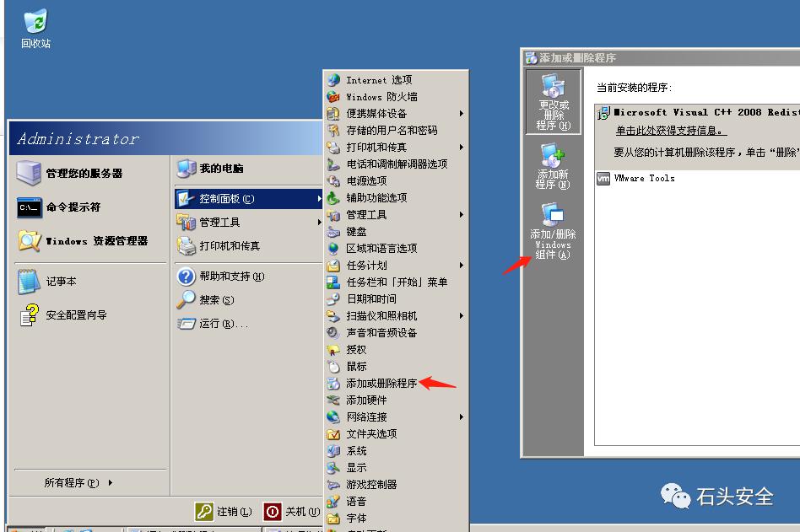The image size is (800, 532).
Task: Expand 所有程序 in the Start menu
Action: click(72, 482)
